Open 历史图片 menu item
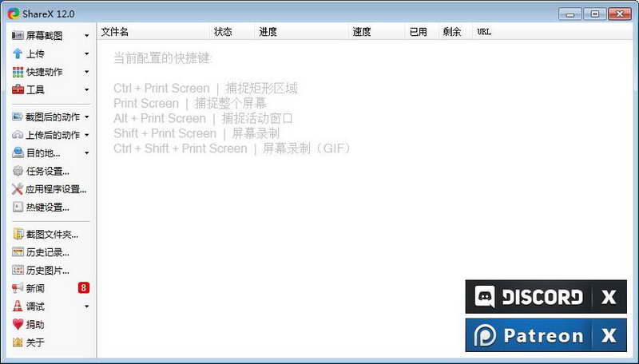This screenshot has width=639, height=364. (x=41, y=271)
